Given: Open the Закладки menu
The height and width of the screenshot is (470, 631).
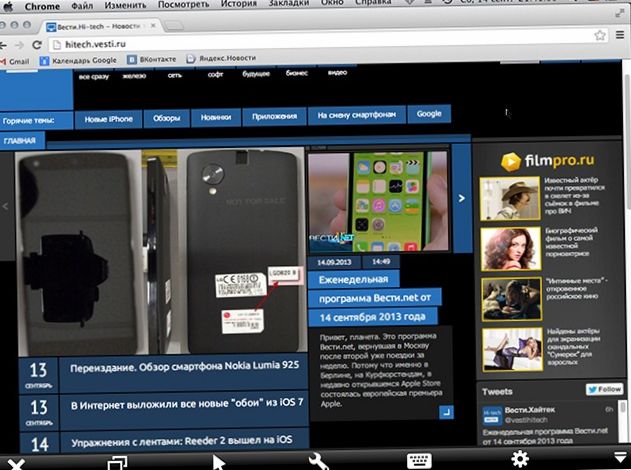Looking at the screenshot, I should (289, 3).
